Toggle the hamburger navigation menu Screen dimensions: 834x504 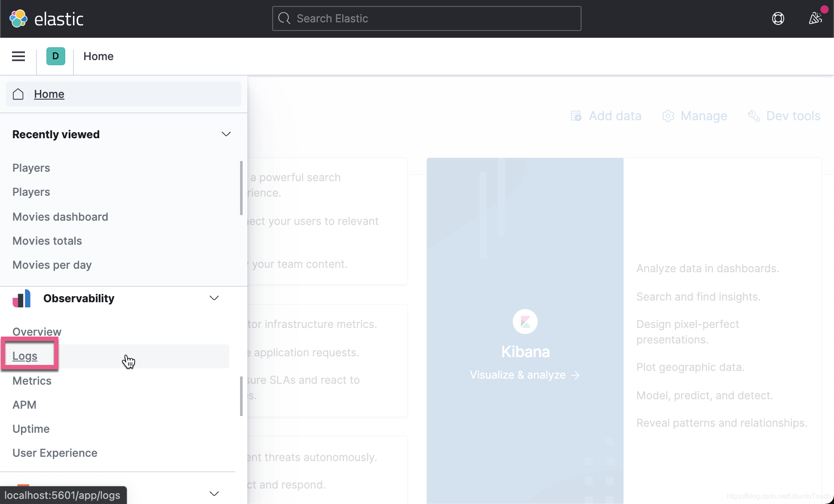point(18,56)
